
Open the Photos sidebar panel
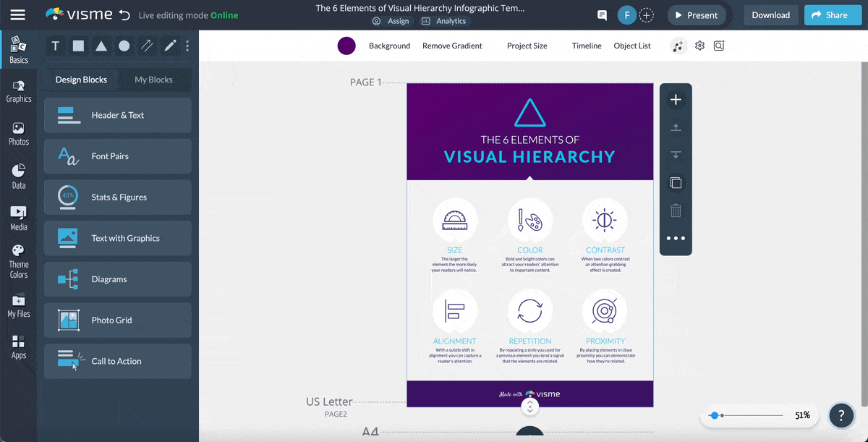coord(19,130)
